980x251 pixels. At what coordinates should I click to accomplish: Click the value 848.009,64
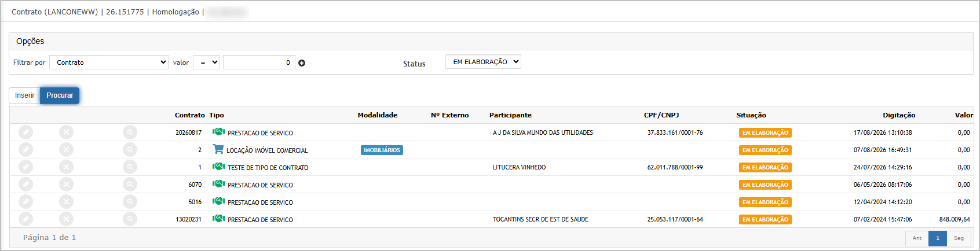[955, 219]
